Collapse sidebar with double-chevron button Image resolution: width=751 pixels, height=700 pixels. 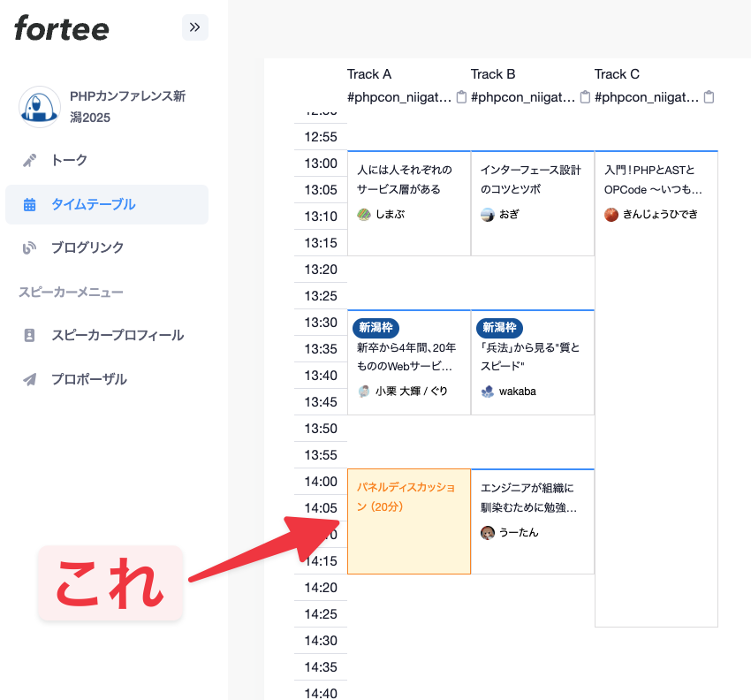pyautogui.click(x=194, y=27)
